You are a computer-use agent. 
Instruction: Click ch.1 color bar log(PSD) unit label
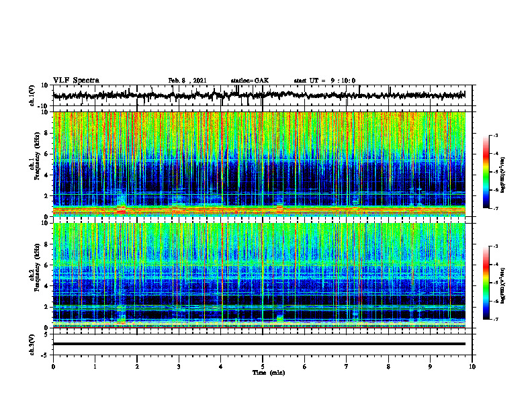tap(503, 175)
